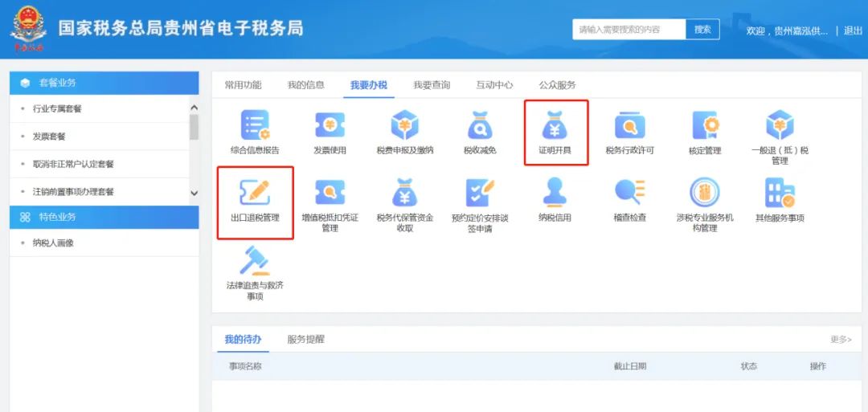Screen dimensions: 868x412
Task: Click the 操作 column header
Action: pyautogui.click(x=818, y=366)
